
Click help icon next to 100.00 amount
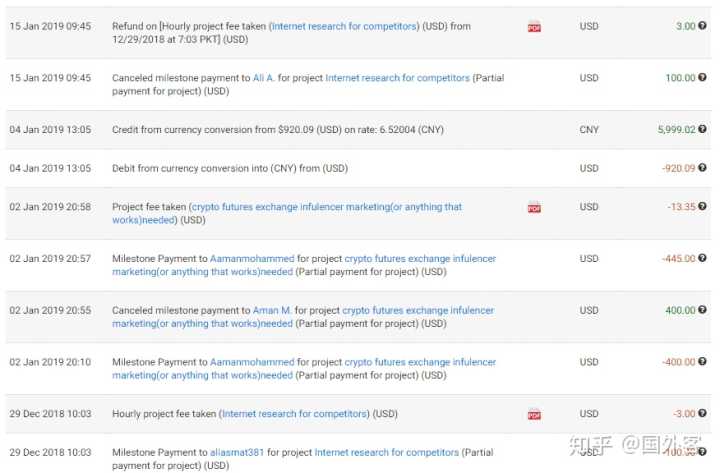tap(702, 78)
